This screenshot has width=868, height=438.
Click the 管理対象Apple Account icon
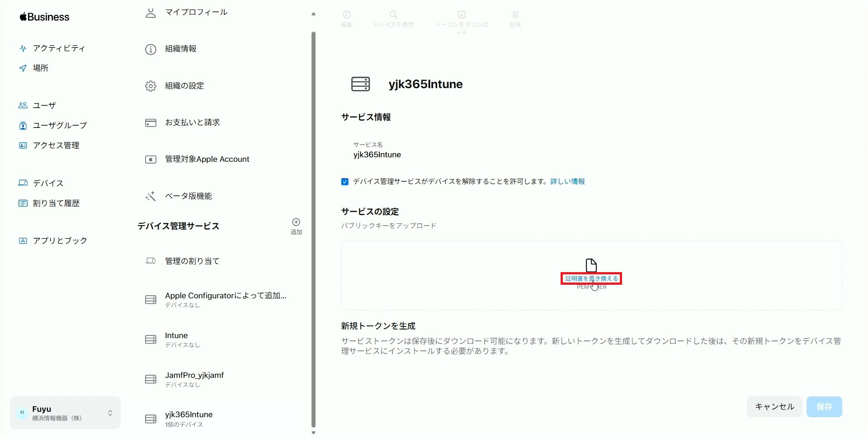click(x=151, y=160)
